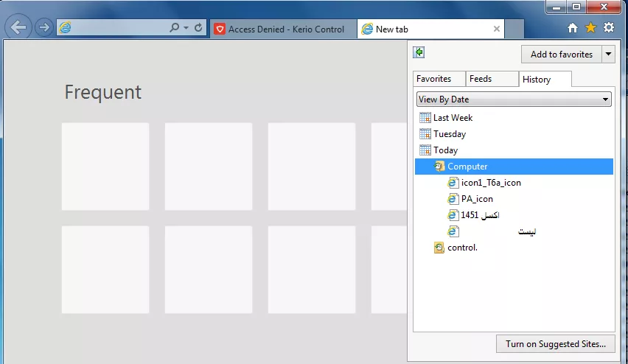Go to the Home page icon

coord(573,27)
